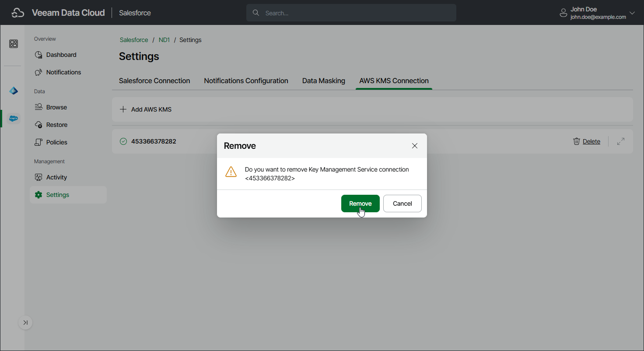
Task: Expand the collapsed sidebar arrow button
Action: tap(25, 323)
